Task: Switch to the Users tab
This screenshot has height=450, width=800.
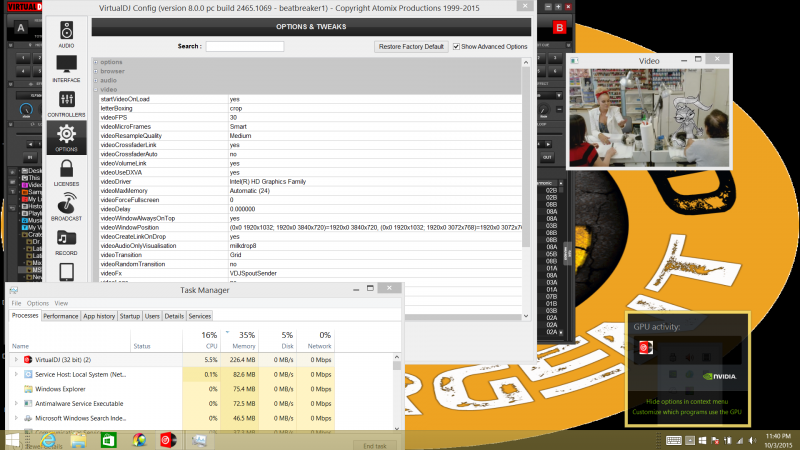Action: (x=152, y=316)
